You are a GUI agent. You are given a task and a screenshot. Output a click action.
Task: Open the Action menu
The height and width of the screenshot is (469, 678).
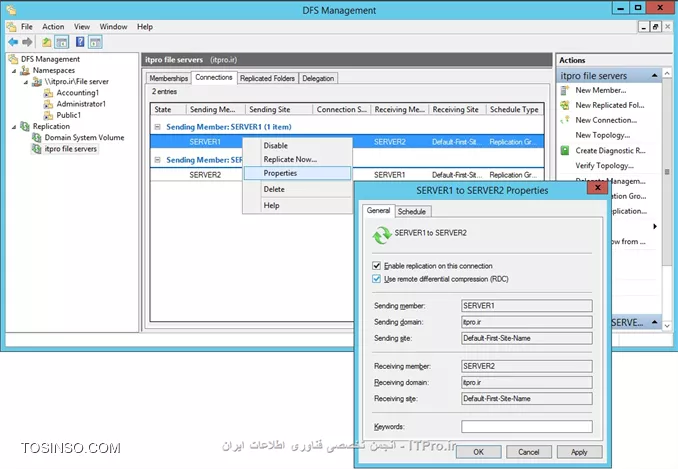53,26
